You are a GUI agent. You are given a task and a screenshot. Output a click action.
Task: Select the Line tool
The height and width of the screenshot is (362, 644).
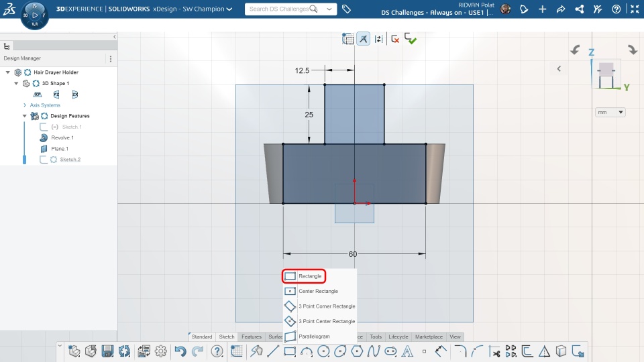[273, 351]
